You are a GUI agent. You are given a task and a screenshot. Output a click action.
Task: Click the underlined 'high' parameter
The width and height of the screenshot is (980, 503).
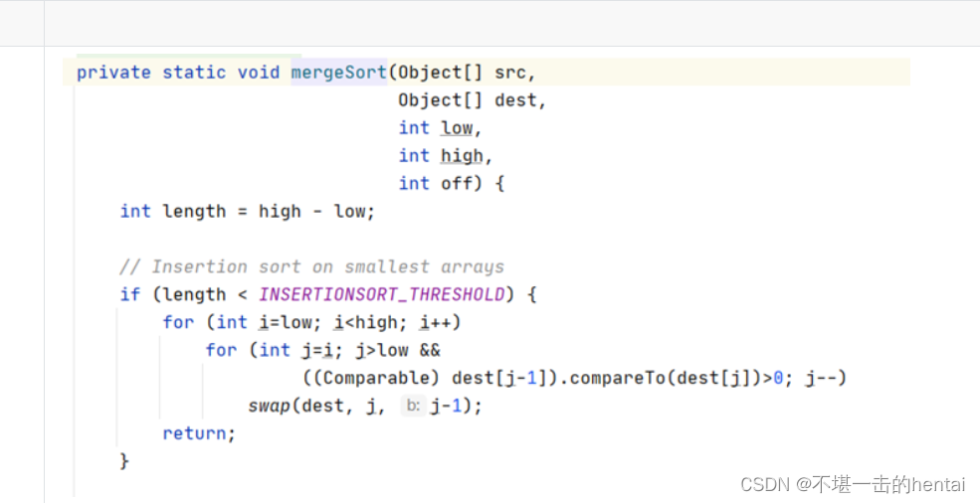(x=462, y=156)
